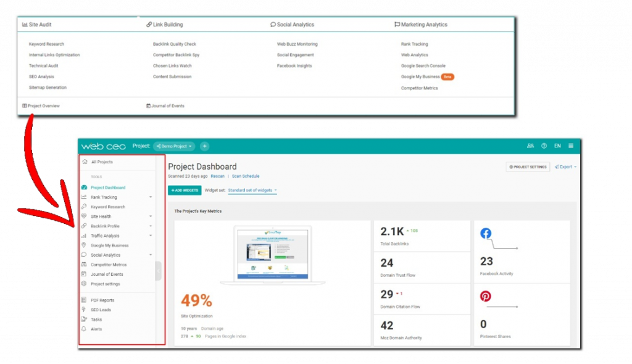Click the Google My Business Beta badge
Viewport: 632px width, 364px height.
tap(447, 77)
